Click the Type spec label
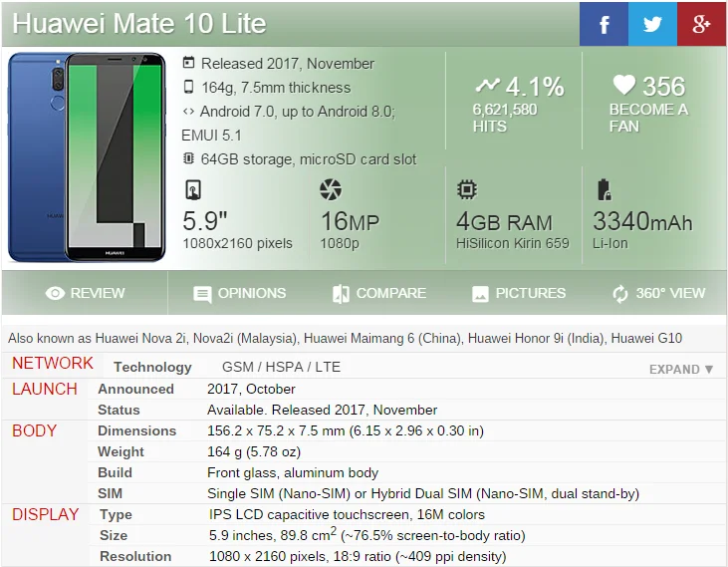728x567 pixels. 116,515
